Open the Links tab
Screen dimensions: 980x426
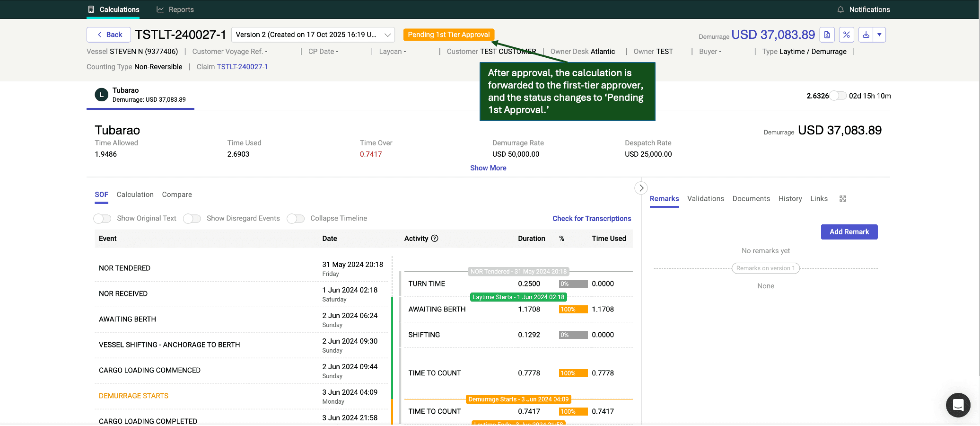[x=819, y=199]
